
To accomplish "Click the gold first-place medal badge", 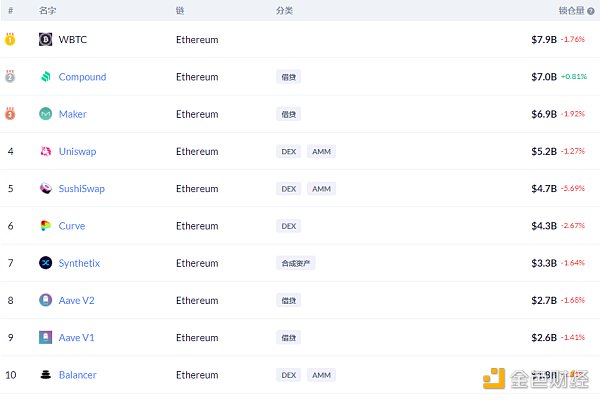I will click(10, 40).
